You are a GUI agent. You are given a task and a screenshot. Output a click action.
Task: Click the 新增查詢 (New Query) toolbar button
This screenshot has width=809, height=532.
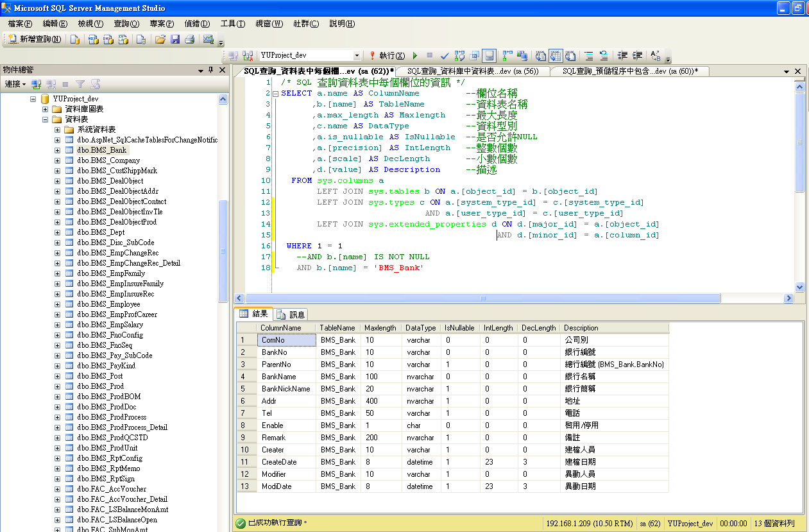(35, 39)
